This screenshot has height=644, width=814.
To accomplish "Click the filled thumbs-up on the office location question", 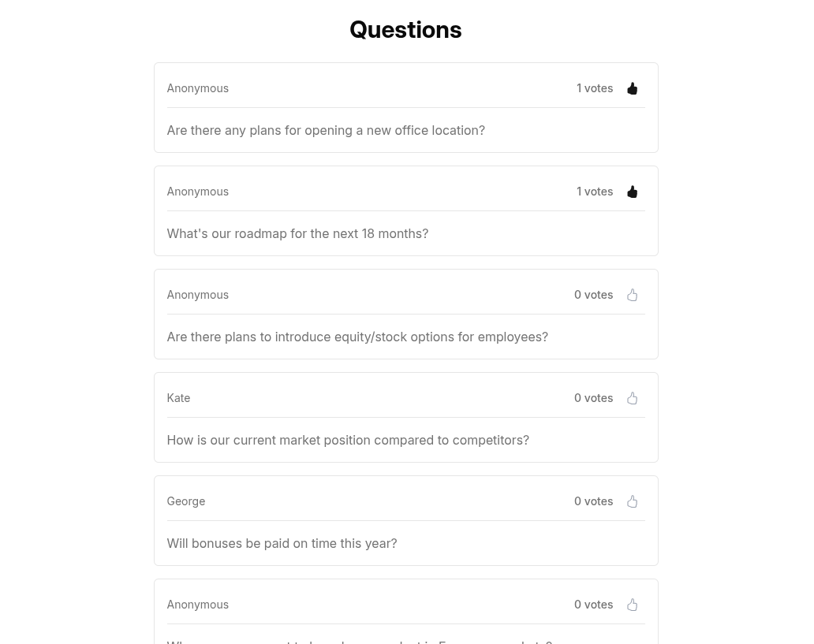I will click(632, 88).
